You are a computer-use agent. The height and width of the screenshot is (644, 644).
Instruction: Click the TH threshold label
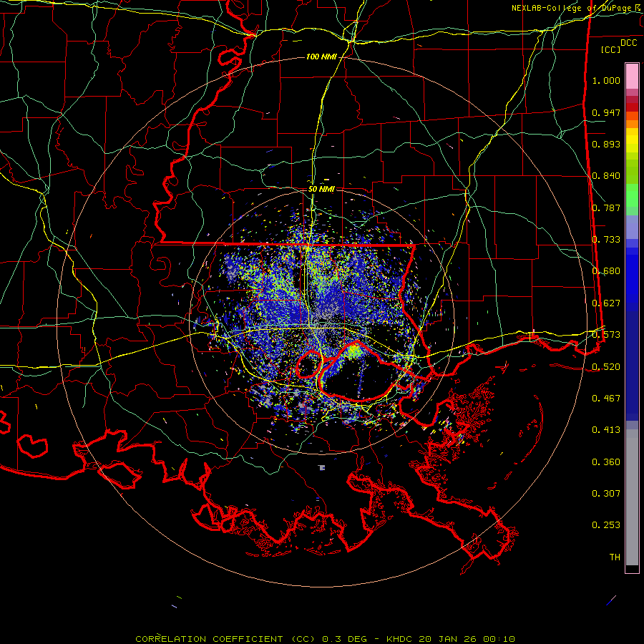click(x=615, y=557)
